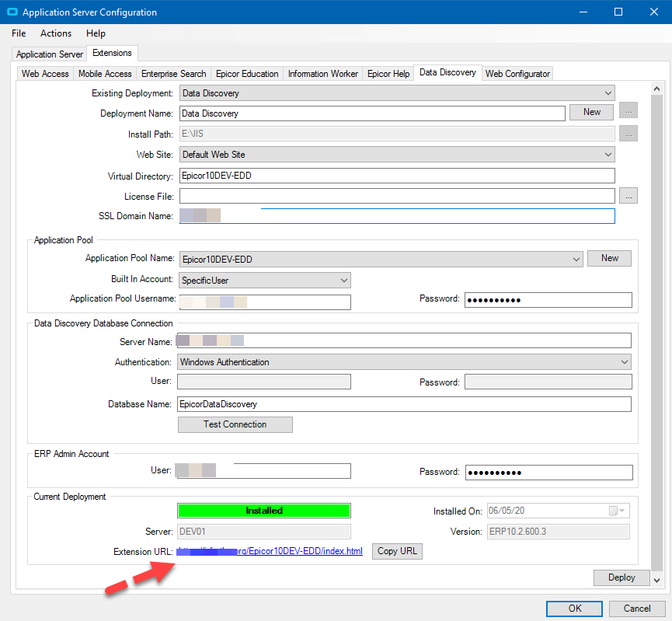Open the Extension URL index.html link
Screen dimensions: 672x621
tap(270, 551)
